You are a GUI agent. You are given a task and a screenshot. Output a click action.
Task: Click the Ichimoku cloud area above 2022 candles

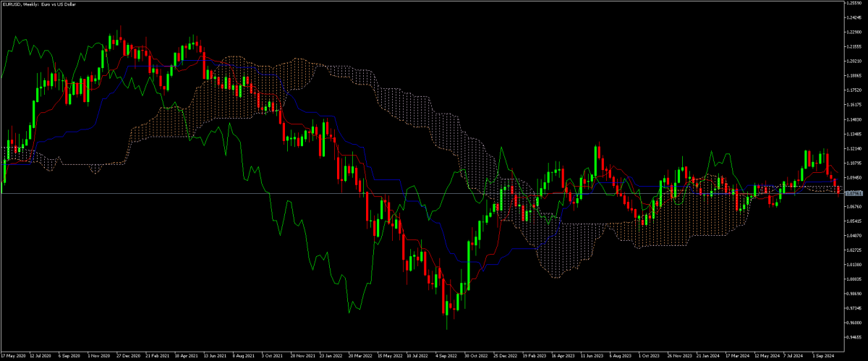[x=398, y=94]
